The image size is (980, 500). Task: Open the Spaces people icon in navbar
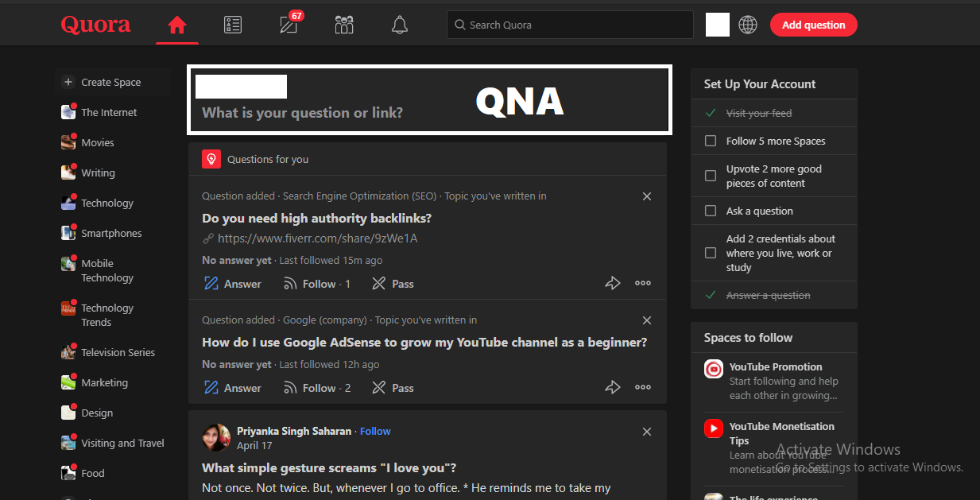[x=344, y=25]
